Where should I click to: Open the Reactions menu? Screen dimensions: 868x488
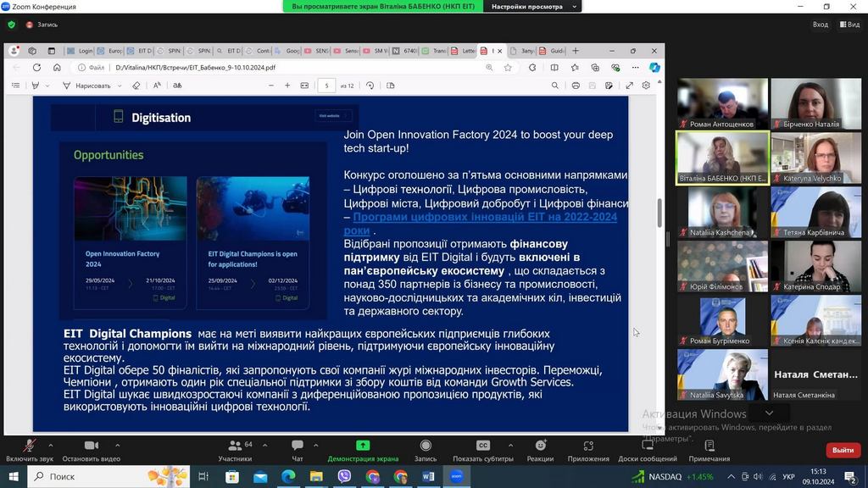540,446
